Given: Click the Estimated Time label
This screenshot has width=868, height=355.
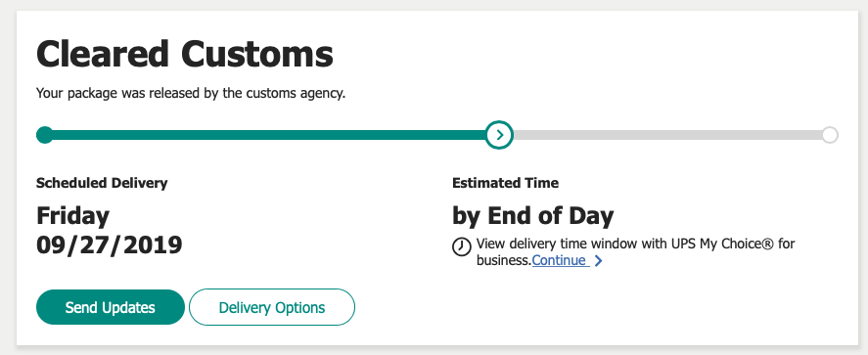Looking at the screenshot, I should tap(505, 183).
